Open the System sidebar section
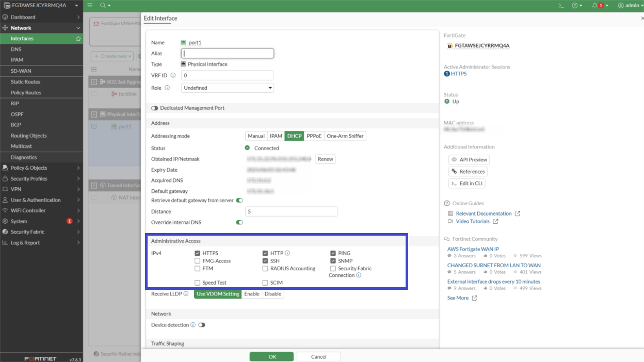 41,221
